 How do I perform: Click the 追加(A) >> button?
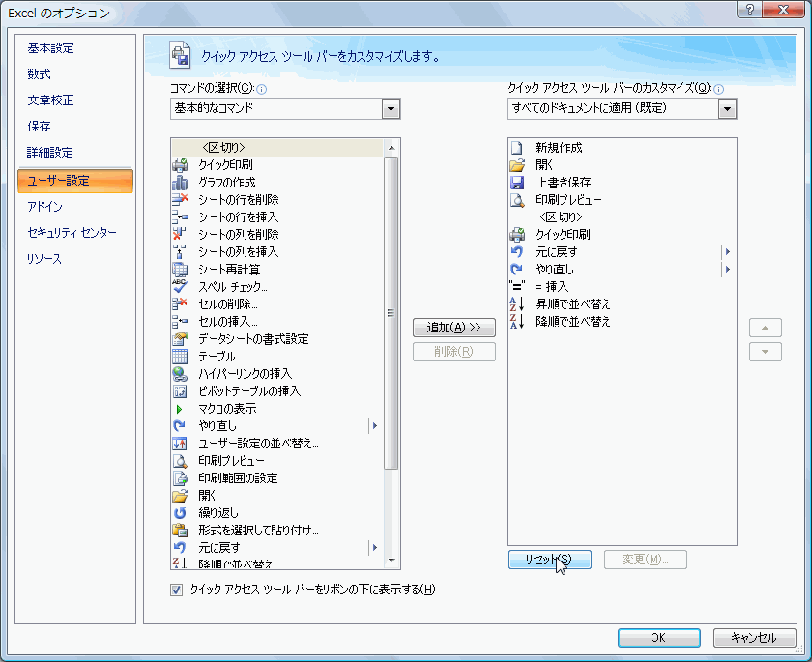[x=454, y=328]
